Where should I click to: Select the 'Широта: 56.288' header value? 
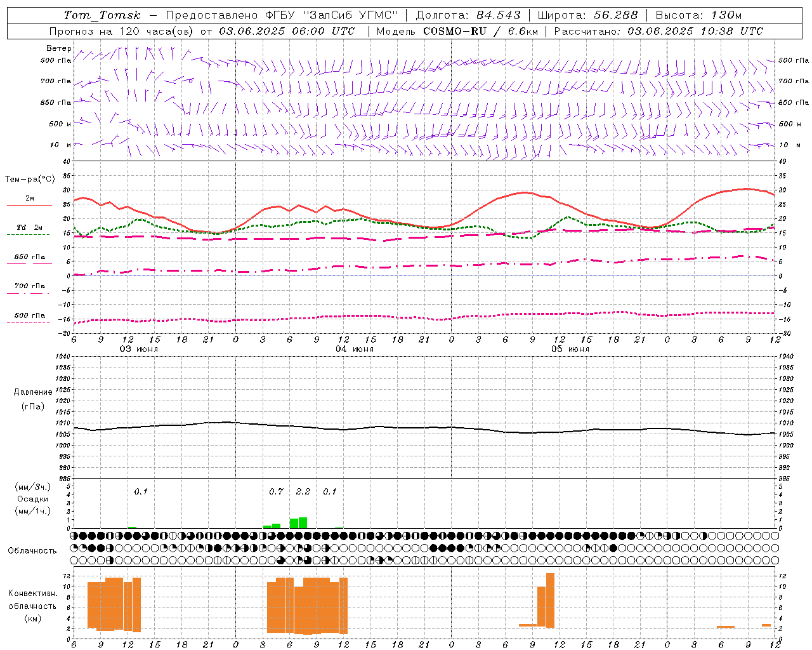pyautogui.click(x=588, y=15)
